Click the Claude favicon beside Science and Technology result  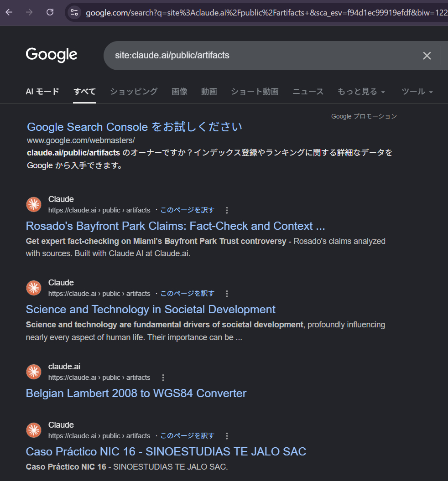point(34,288)
